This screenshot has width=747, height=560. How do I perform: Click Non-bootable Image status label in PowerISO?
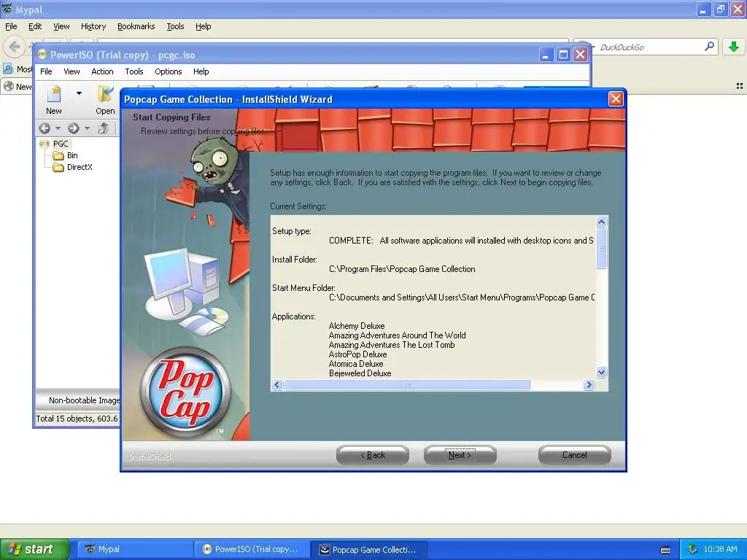click(85, 400)
